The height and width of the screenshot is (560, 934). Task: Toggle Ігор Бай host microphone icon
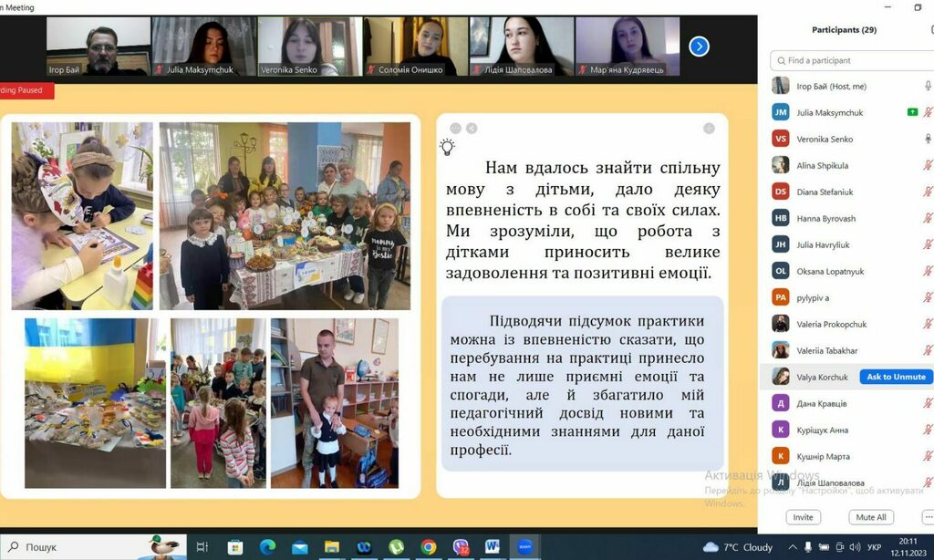pos(928,86)
